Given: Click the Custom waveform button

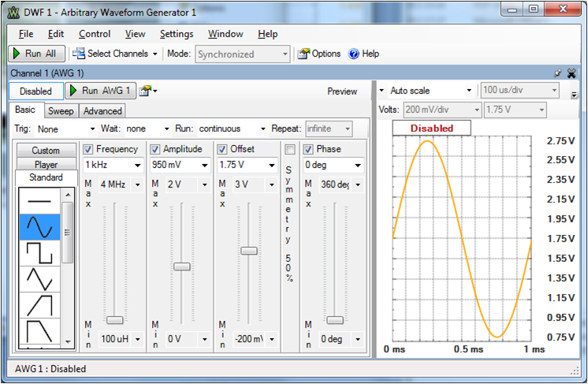Looking at the screenshot, I should click(x=46, y=151).
